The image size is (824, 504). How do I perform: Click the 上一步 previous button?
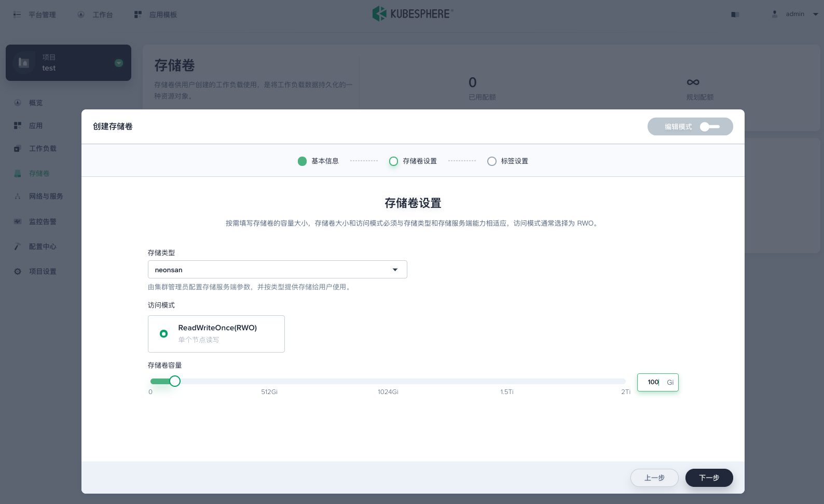[x=654, y=478]
